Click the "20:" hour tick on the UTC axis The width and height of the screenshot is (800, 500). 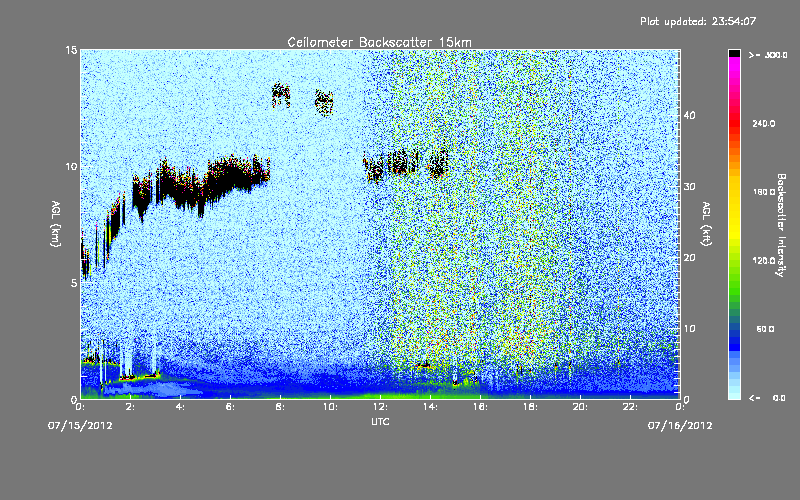pyautogui.click(x=580, y=407)
